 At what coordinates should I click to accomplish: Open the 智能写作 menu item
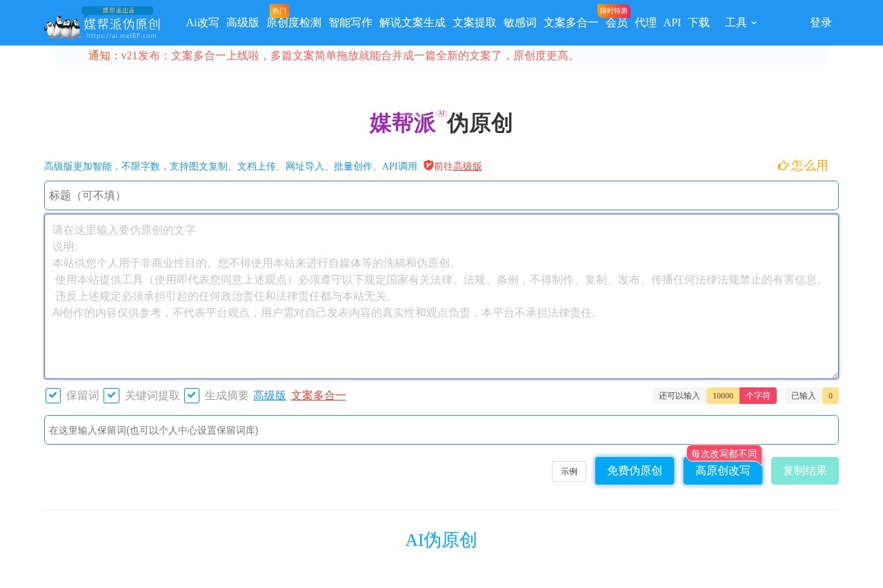(x=350, y=23)
